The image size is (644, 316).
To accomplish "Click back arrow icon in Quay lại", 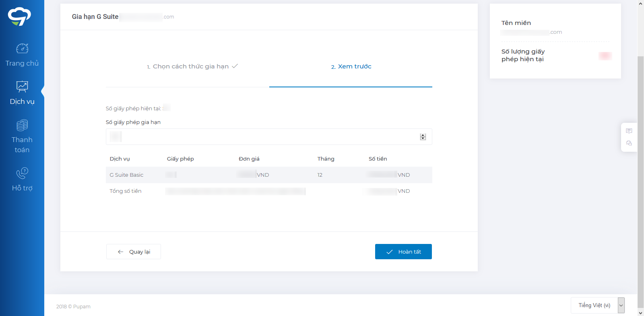I will point(120,252).
